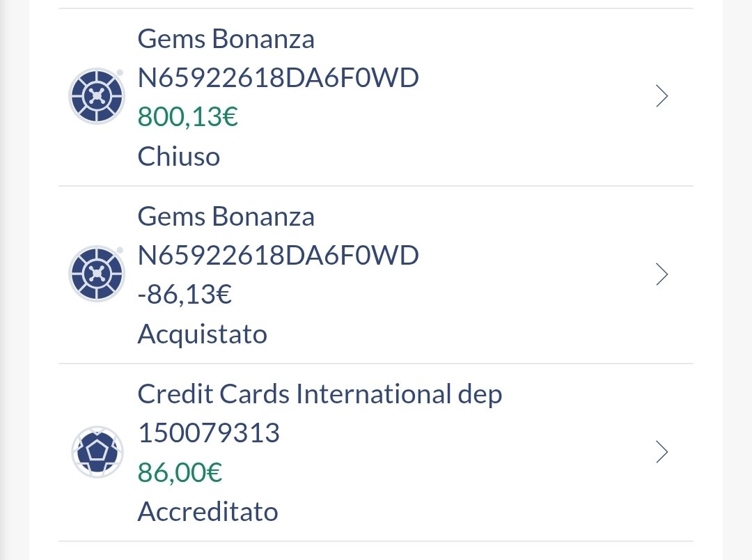Tap the Accreditato status label
Screen dimensions: 752x560
(208, 512)
